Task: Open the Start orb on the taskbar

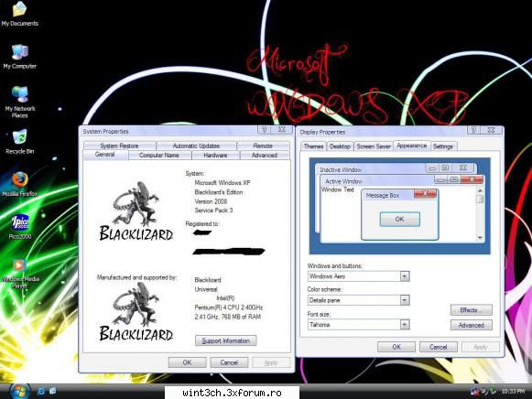Action: tap(19, 392)
